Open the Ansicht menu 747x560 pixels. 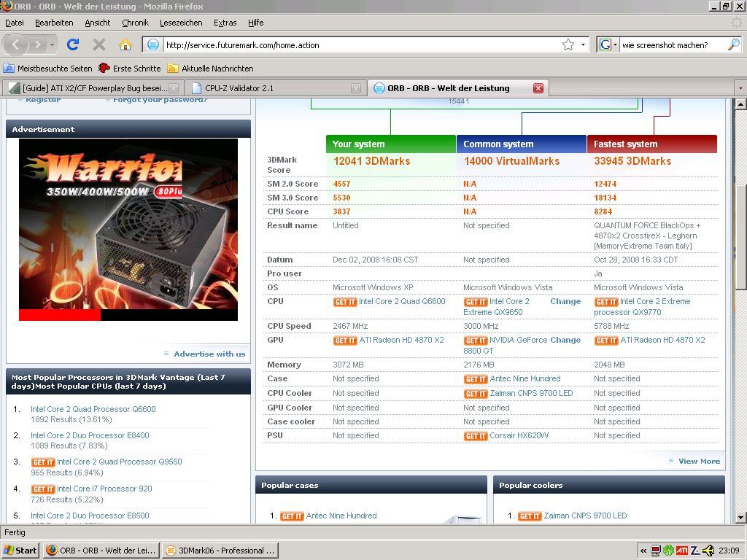[97, 23]
